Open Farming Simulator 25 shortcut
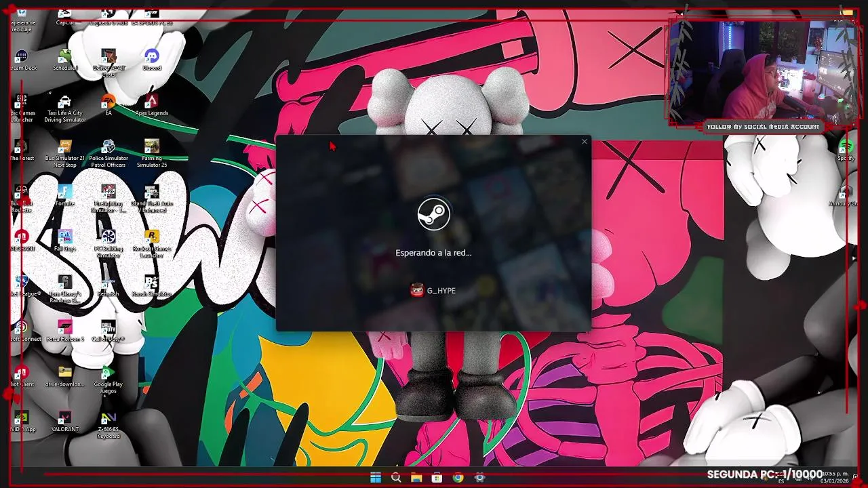The width and height of the screenshot is (868, 488). (152, 154)
